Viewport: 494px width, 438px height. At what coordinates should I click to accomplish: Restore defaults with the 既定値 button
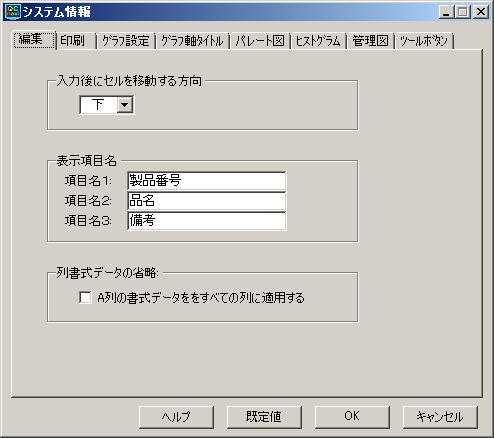(x=264, y=417)
